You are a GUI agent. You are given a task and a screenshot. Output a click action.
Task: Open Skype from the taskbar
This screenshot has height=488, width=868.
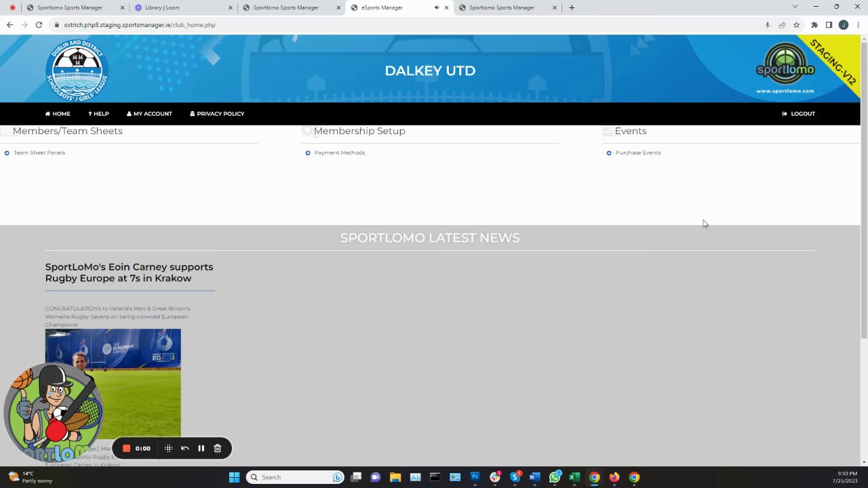[515, 477]
